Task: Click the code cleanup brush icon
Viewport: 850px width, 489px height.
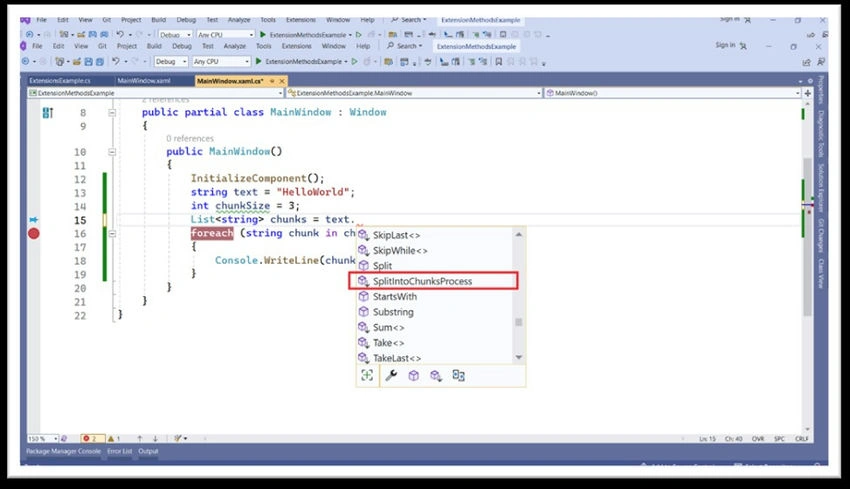Action: click(177, 439)
